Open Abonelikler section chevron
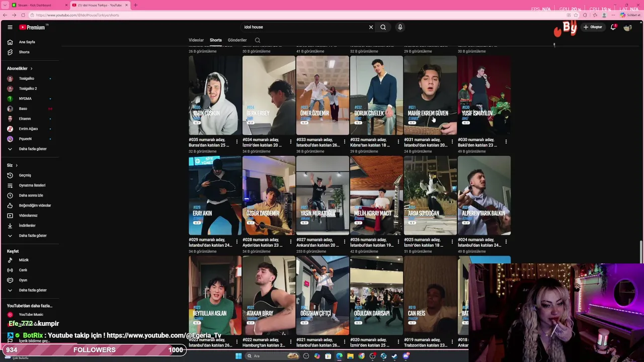This screenshot has width=644, height=362. 31,69
